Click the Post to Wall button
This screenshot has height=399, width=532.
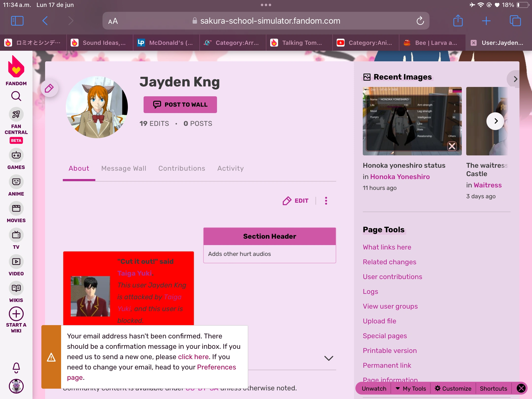pos(180,104)
